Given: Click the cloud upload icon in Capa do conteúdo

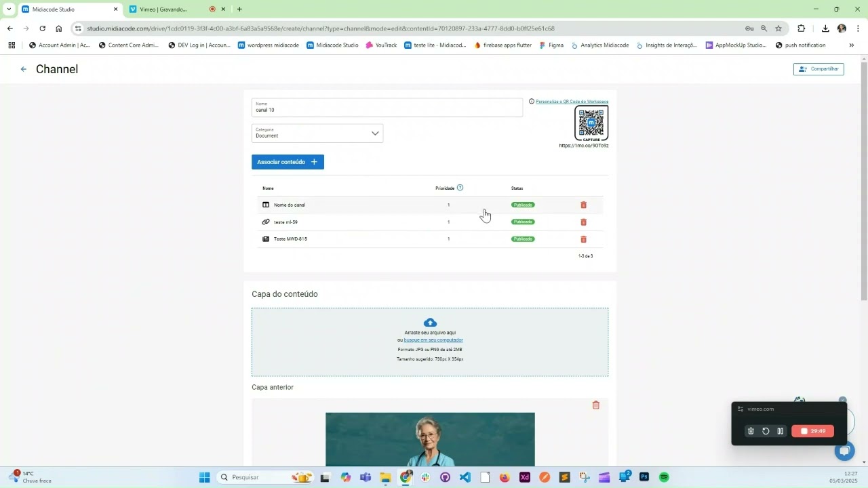Looking at the screenshot, I should pos(430,323).
